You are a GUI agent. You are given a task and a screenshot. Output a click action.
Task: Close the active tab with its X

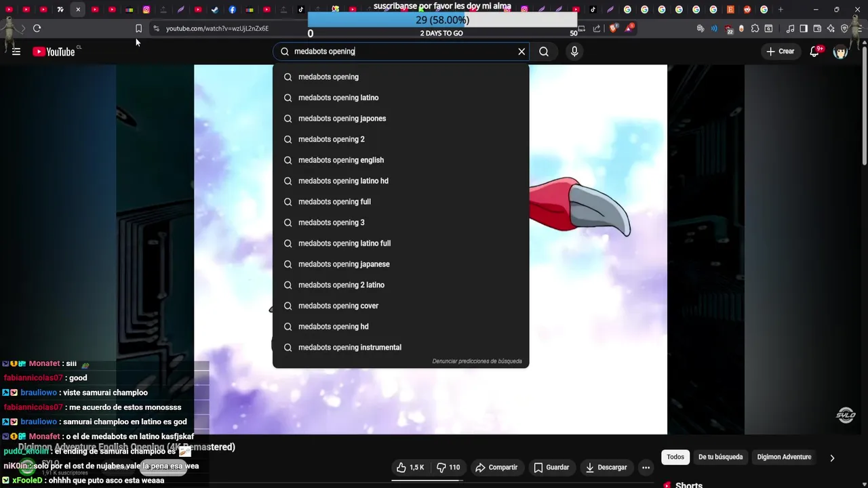point(78,9)
